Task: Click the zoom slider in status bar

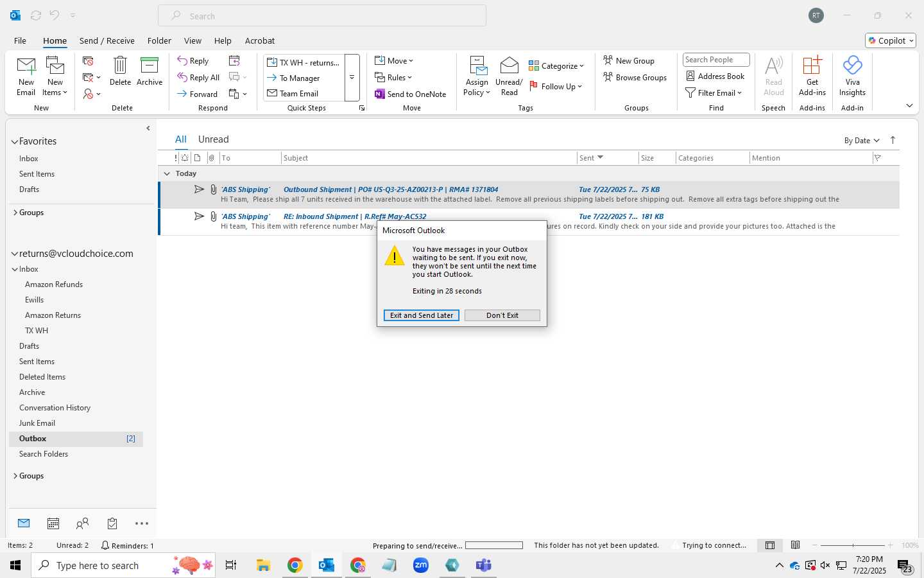Action: point(853,545)
